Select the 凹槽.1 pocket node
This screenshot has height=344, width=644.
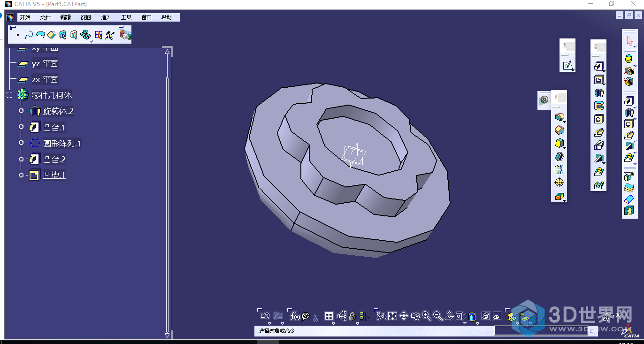[54, 175]
